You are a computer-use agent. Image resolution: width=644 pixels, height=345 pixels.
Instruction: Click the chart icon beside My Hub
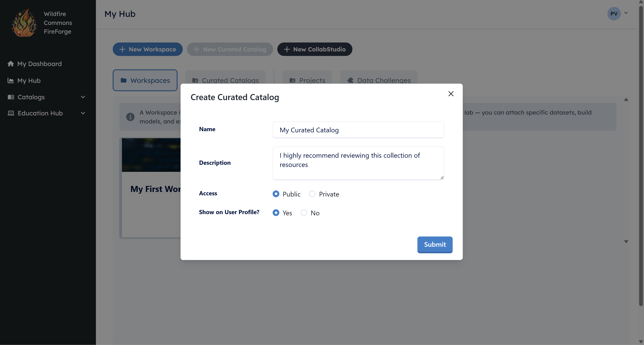tap(11, 80)
